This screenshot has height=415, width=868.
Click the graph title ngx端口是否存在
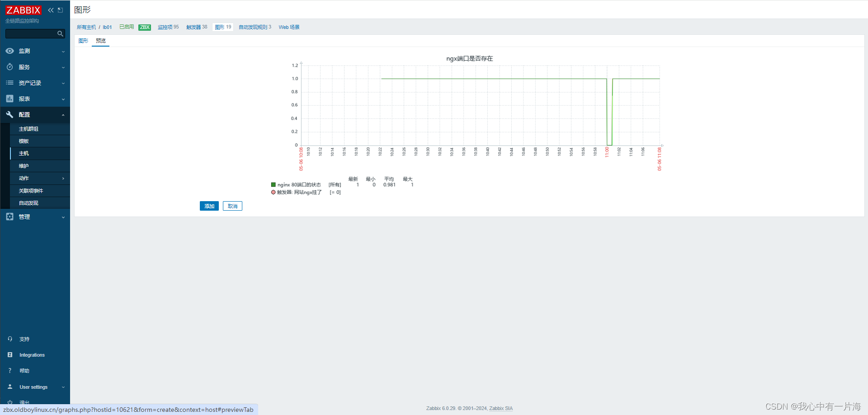[x=470, y=59]
